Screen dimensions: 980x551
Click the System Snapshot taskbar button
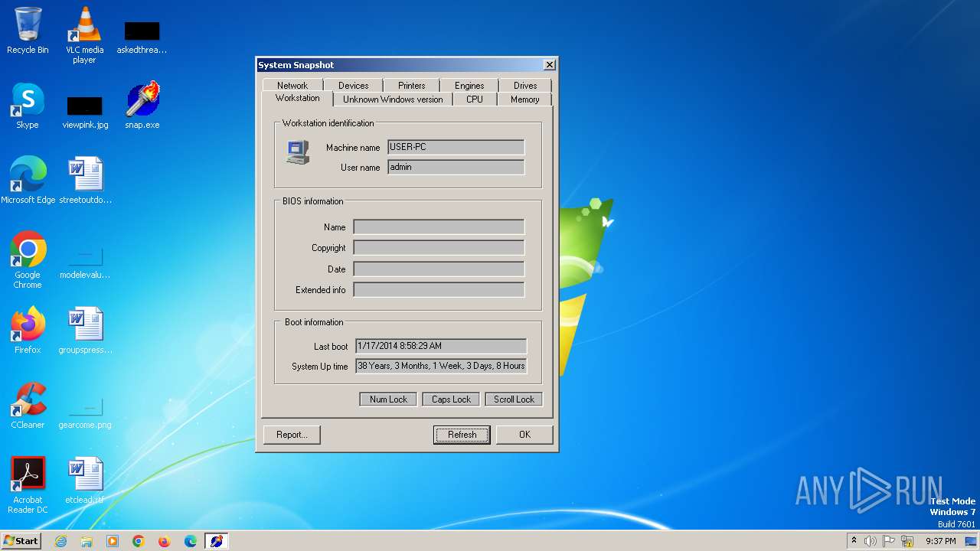click(x=217, y=541)
